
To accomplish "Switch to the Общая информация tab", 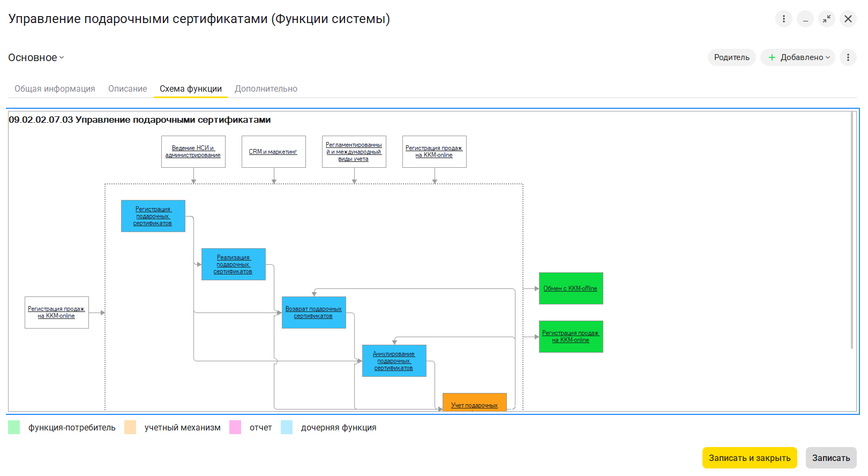I will 55,89.
